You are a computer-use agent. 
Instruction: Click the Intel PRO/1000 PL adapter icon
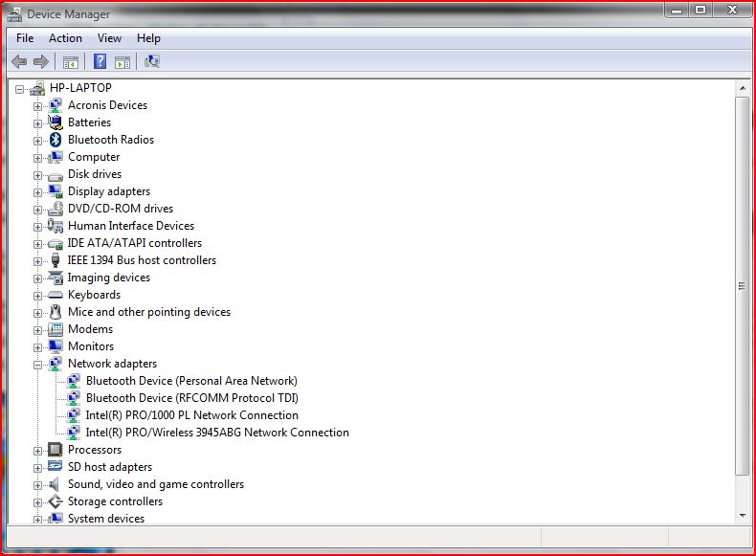74,415
